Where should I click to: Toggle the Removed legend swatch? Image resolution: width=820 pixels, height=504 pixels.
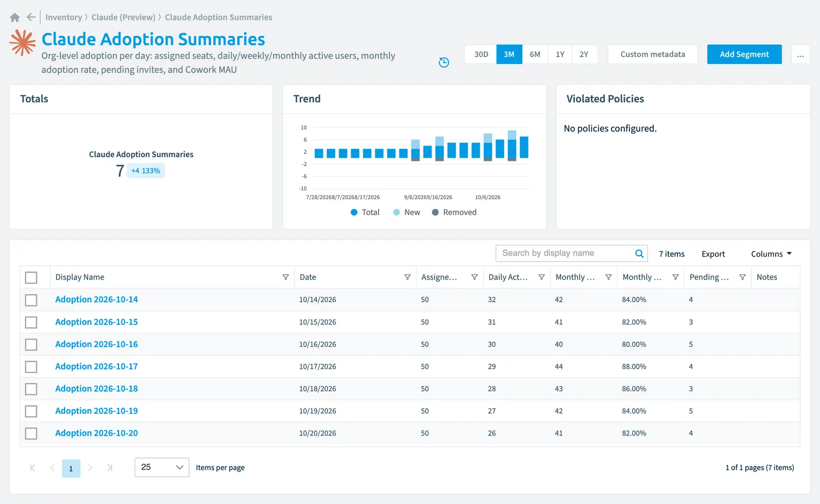click(435, 213)
